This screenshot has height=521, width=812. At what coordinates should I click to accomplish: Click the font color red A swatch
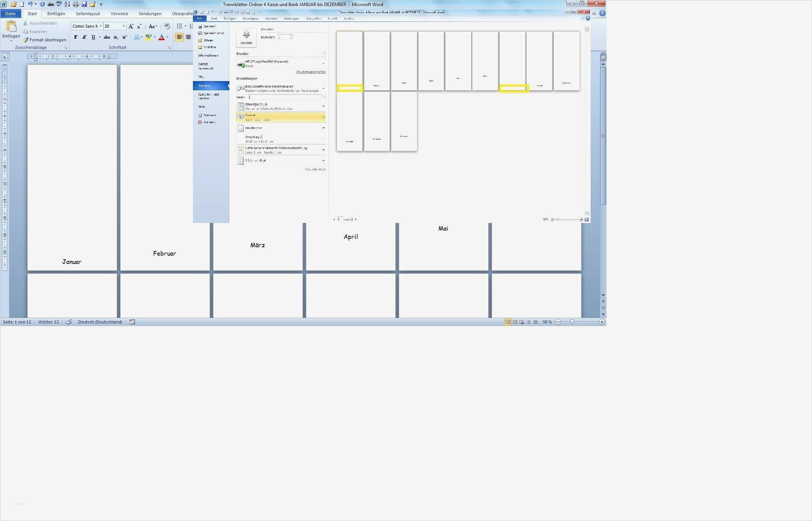tap(161, 37)
